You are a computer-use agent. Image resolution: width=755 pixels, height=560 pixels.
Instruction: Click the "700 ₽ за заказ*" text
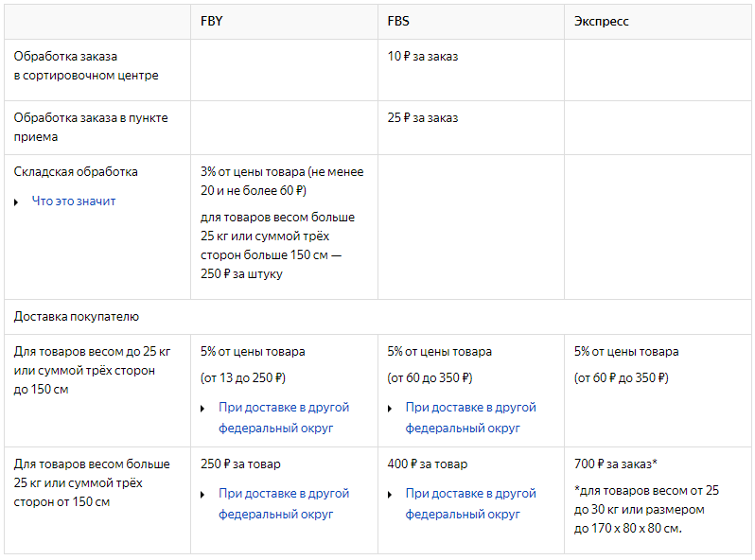coord(615,464)
